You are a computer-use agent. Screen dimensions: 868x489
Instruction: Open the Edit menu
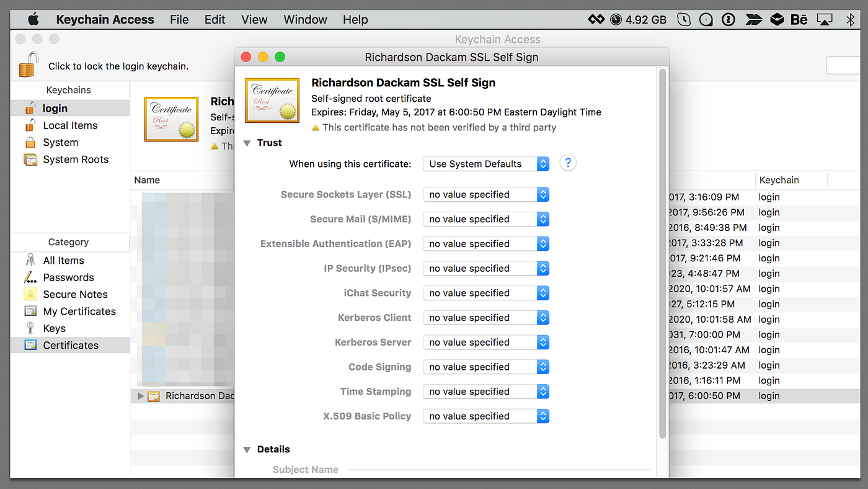tap(215, 19)
